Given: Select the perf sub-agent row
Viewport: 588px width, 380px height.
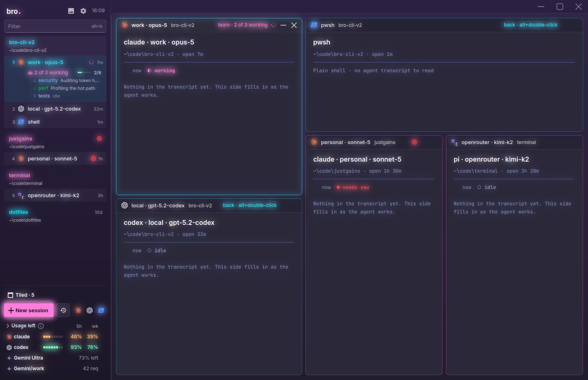Looking at the screenshot, I should click(65, 88).
